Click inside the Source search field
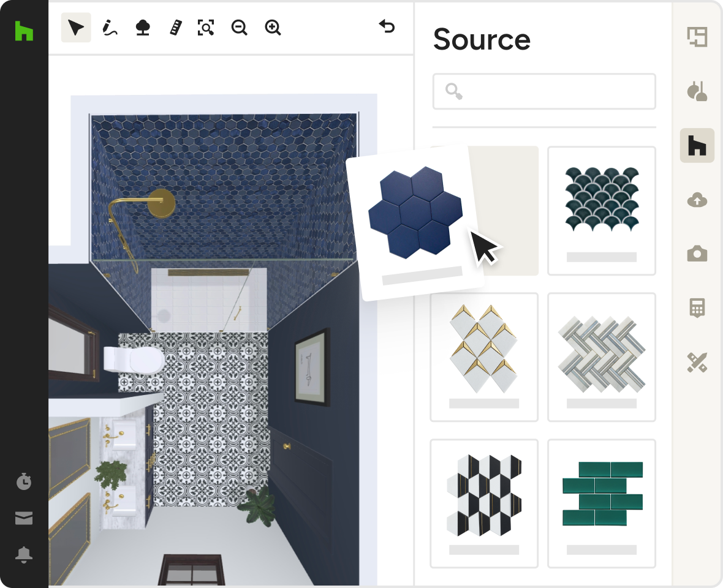Viewport: 723px width, 588px height. [x=544, y=91]
